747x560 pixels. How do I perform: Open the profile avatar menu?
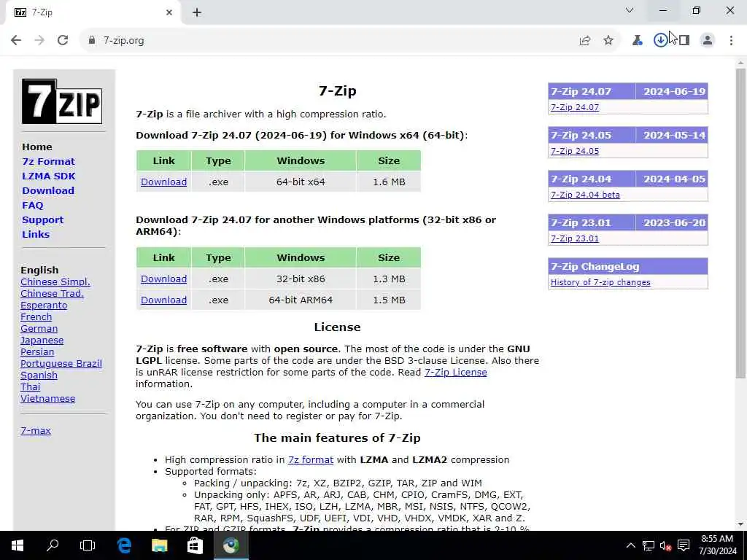pos(708,41)
